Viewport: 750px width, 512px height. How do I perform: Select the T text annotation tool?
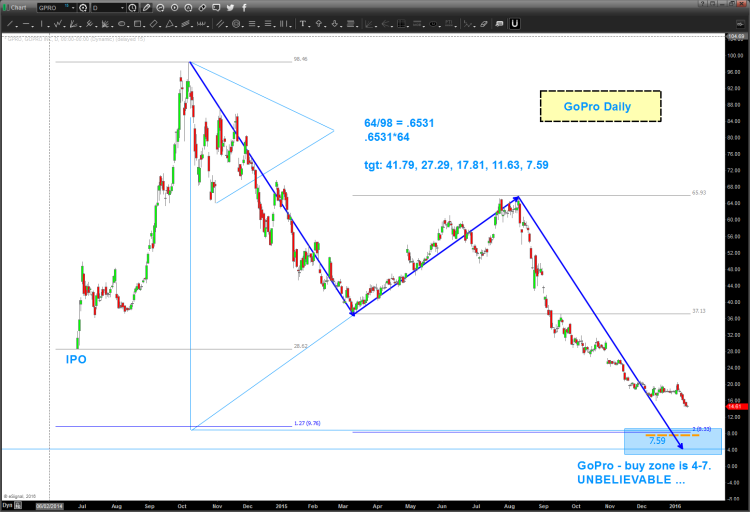[x=303, y=23]
